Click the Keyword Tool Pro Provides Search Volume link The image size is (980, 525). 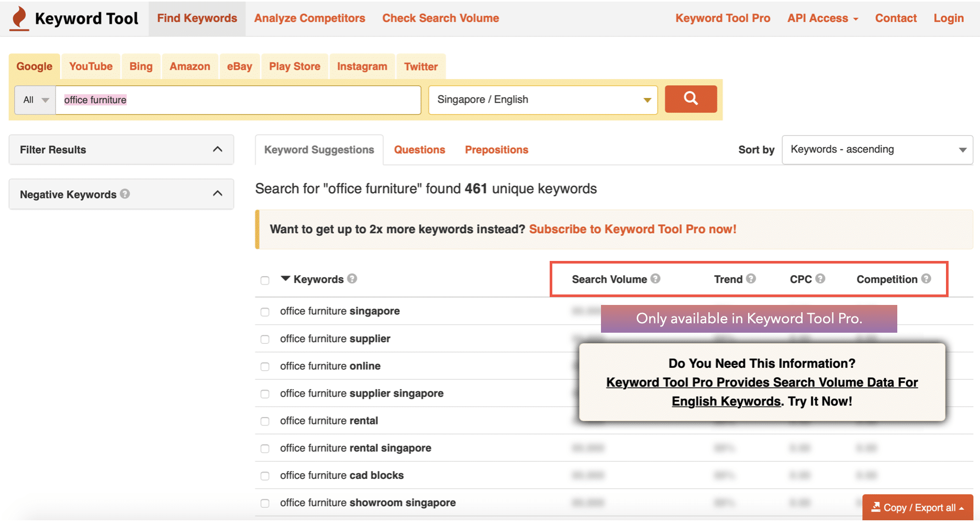tap(762, 392)
